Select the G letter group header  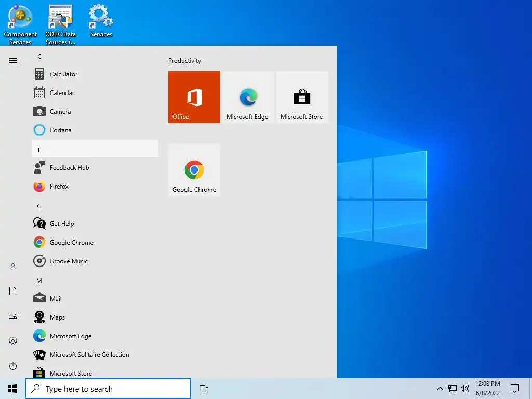[x=95, y=206]
